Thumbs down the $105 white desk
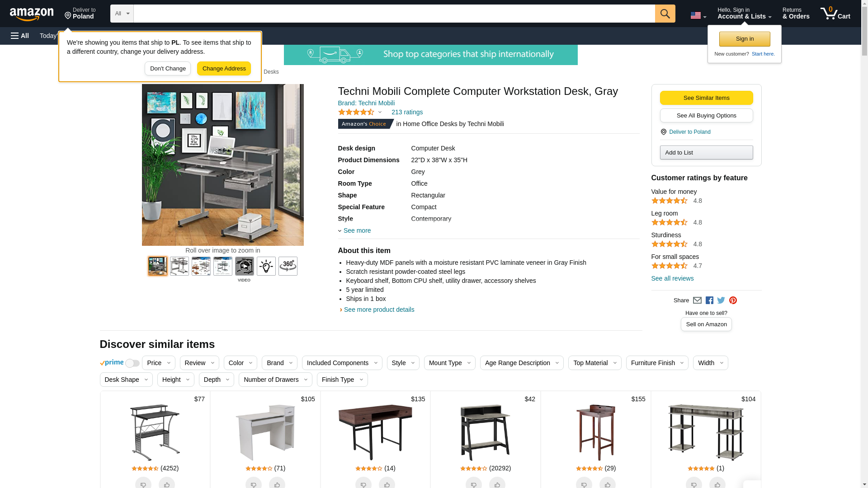 254,483
